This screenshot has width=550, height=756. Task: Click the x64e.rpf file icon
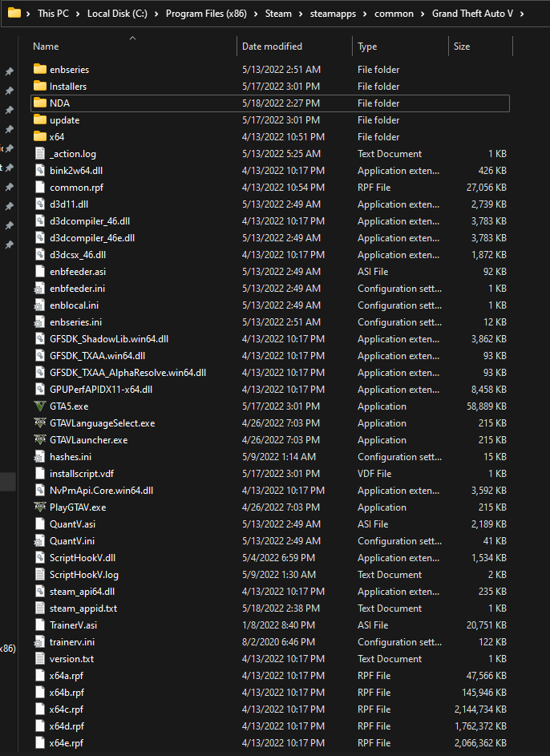point(40,743)
